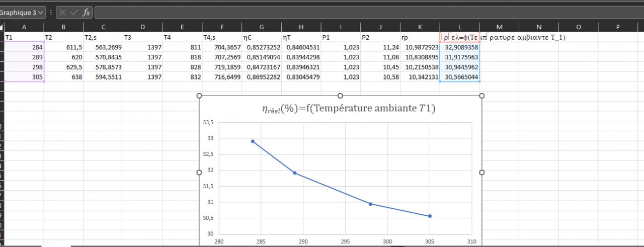Select column K header
This screenshot has height=247, width=644.
tap(420, 27)
